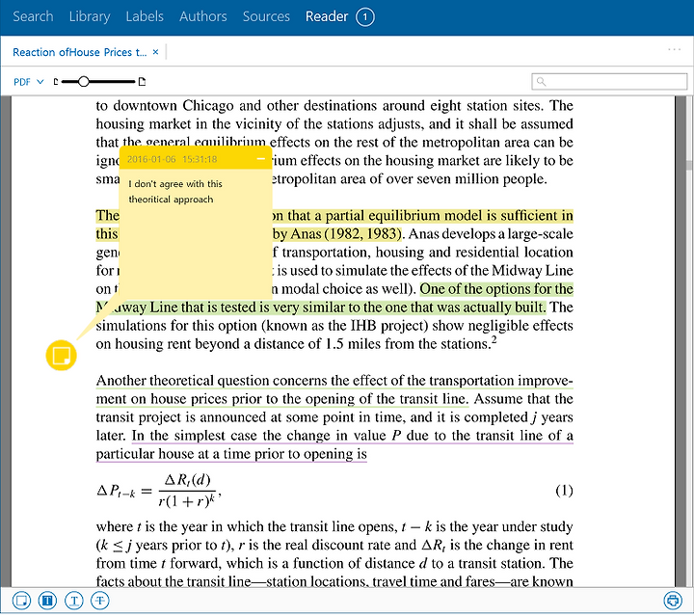Image resolution: width=694 pixels, height=616 pixels.
Task: Minimize the yellow sticky note popup
Action: (x=261, y=159)
